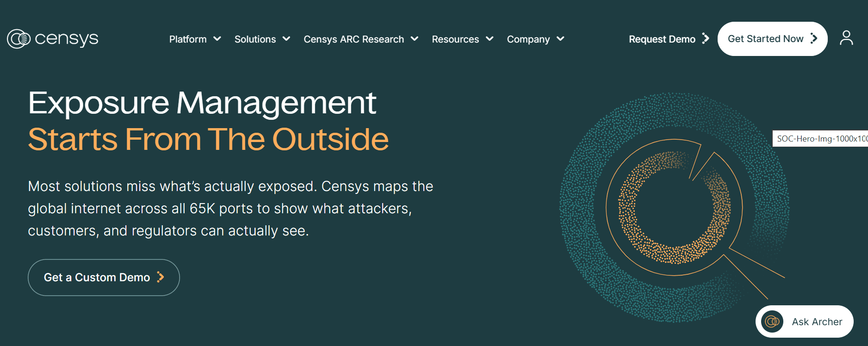Click the circular hero illustration image
Image resolution: width=868 pixels, height=346 pixels.
[675, 207]
